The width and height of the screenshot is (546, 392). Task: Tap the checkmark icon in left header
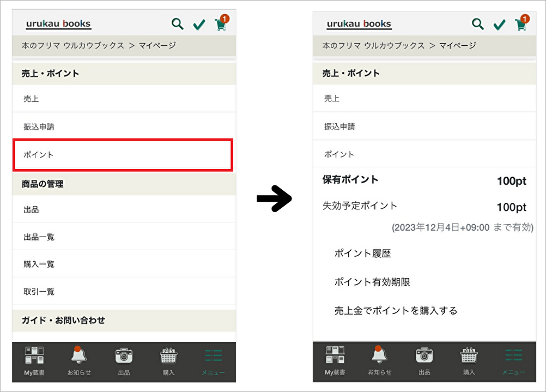pyautogui.click(x=199, y=25)
